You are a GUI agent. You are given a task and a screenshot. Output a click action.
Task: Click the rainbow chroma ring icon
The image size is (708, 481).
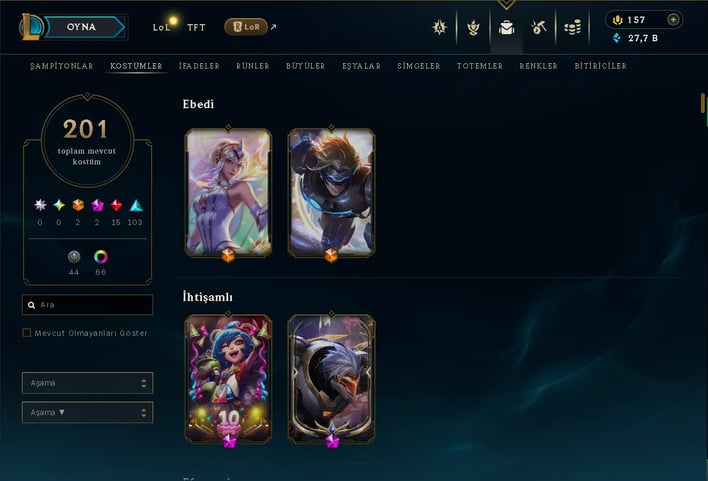point(101,257)
